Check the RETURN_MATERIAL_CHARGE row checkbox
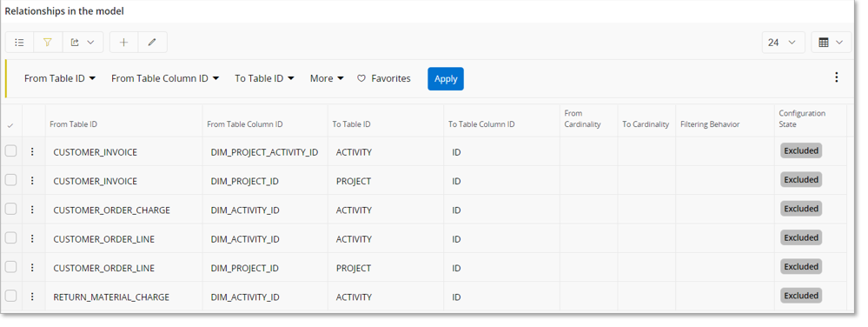The width and height of the screenshot is (868, 327). (11, 296)
